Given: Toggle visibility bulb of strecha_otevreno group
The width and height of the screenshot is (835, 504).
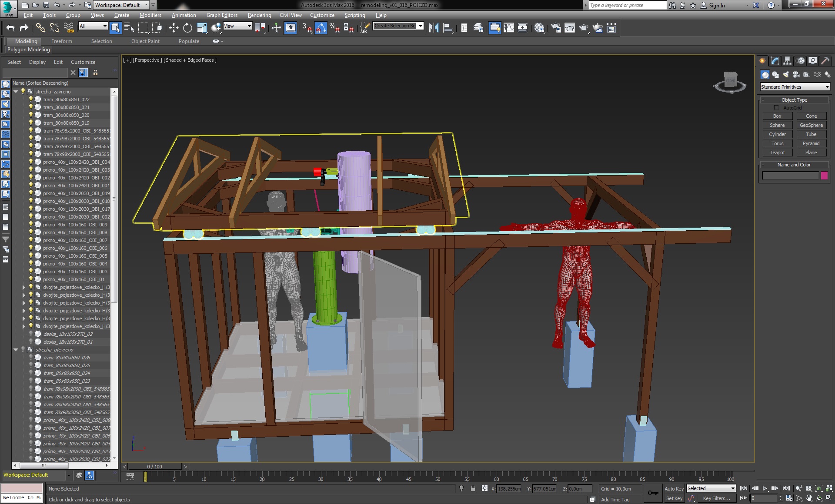Looking at the screenshot, I should coord(23,349).
